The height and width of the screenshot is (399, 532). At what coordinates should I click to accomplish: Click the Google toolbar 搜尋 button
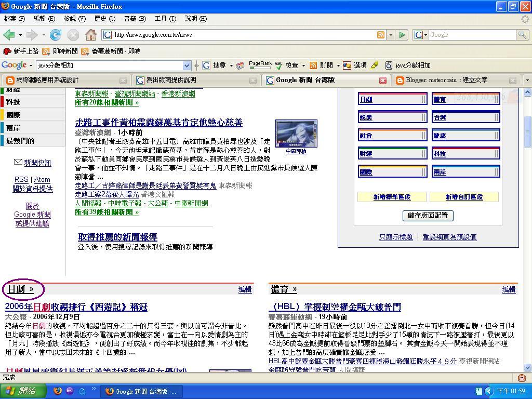[215, 65]
